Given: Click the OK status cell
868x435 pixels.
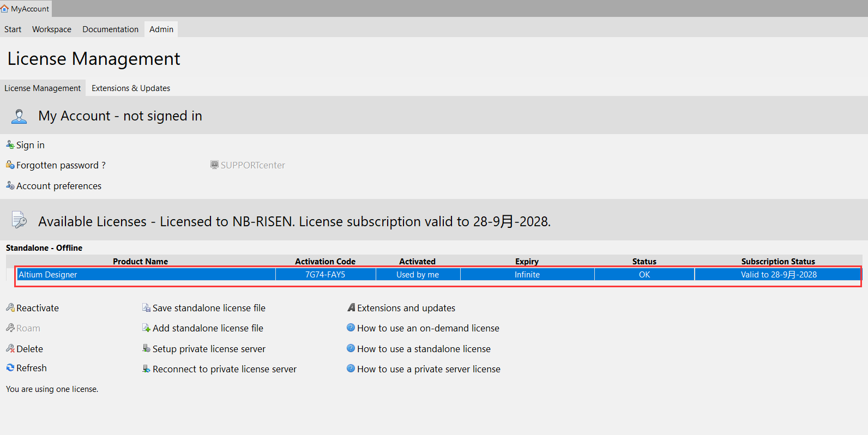Looking at the screenshot, I should click(x=644, y=275).
